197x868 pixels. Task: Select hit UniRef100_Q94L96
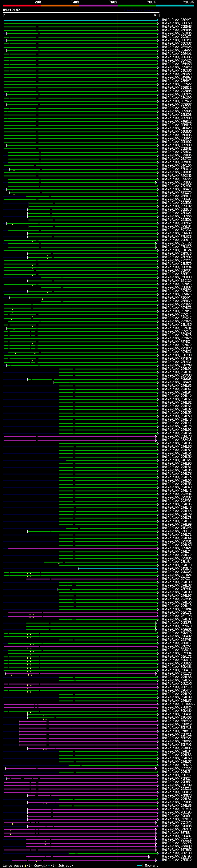[x=177, y=443]
